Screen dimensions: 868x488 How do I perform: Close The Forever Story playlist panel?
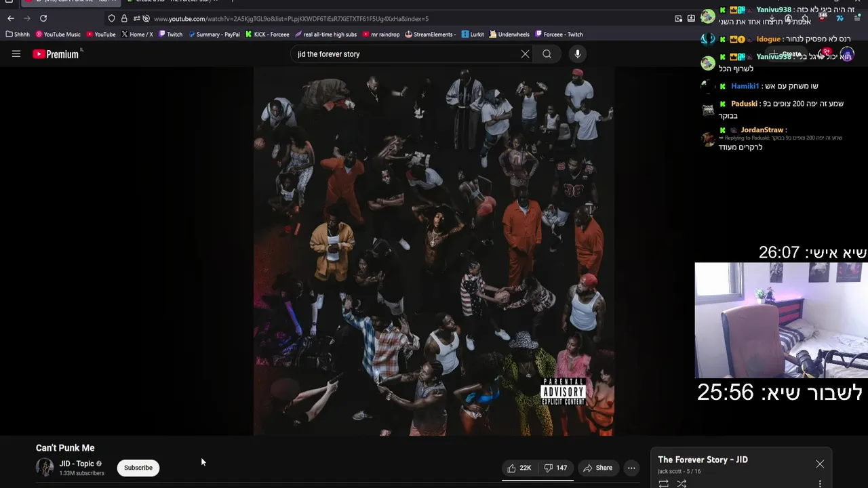pyautogui.click(x=820, y=464)
